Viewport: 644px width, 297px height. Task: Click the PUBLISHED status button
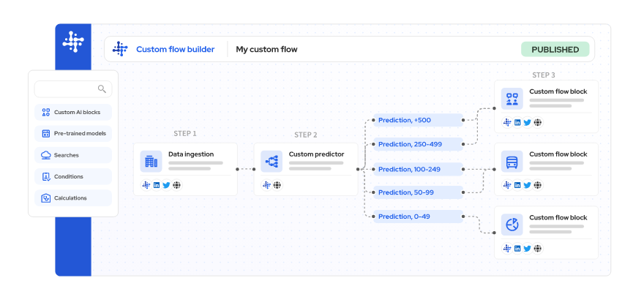(x=555, y=50)
